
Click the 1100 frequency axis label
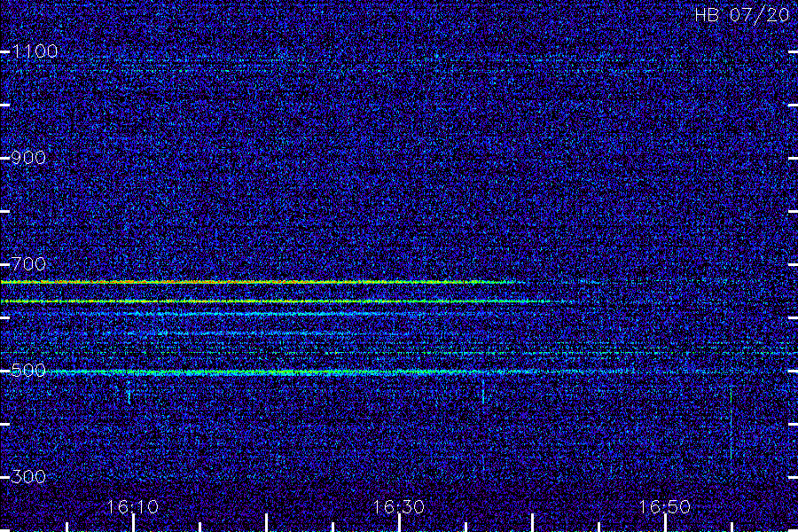click(35, 51)
